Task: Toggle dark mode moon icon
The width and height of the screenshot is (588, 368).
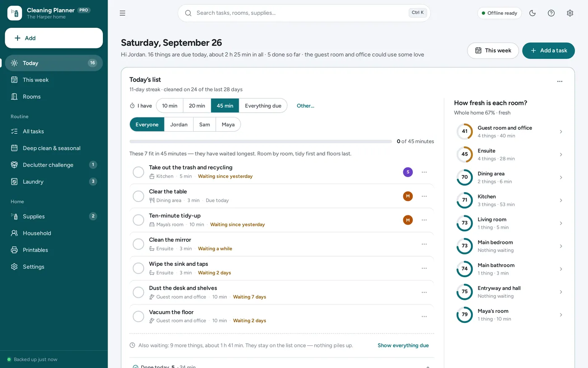Action: [533, 13]
